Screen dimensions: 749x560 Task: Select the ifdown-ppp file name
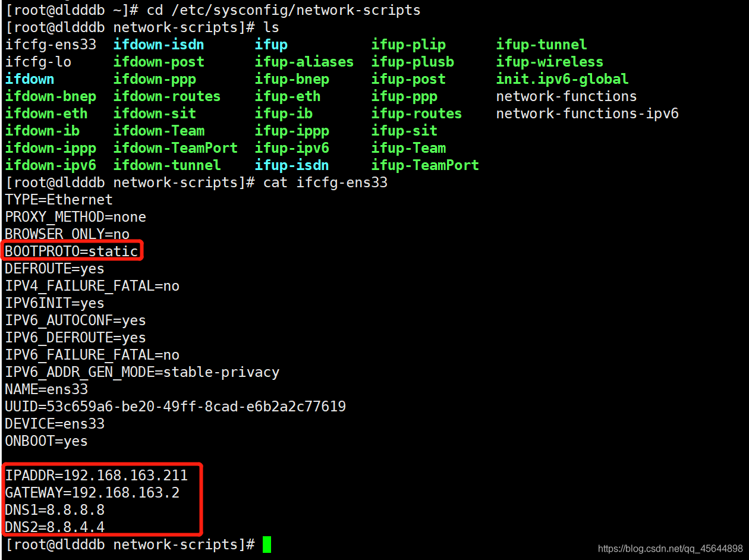point(155,79)
